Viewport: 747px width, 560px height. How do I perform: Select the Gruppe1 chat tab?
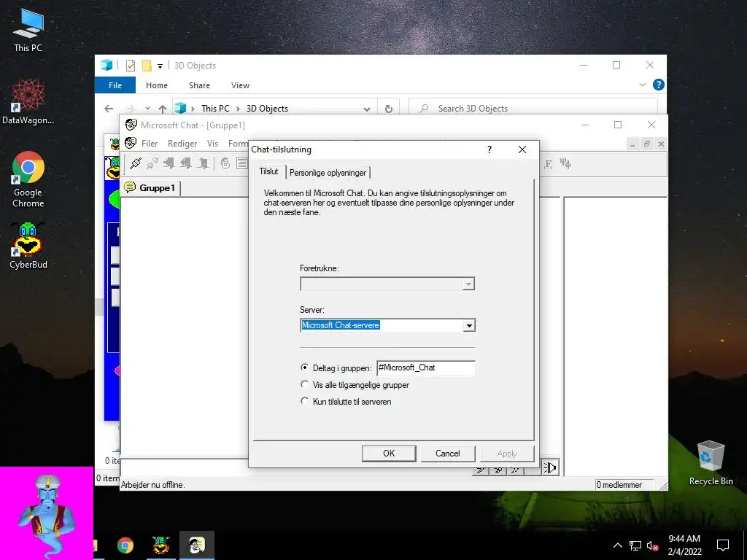151,188
